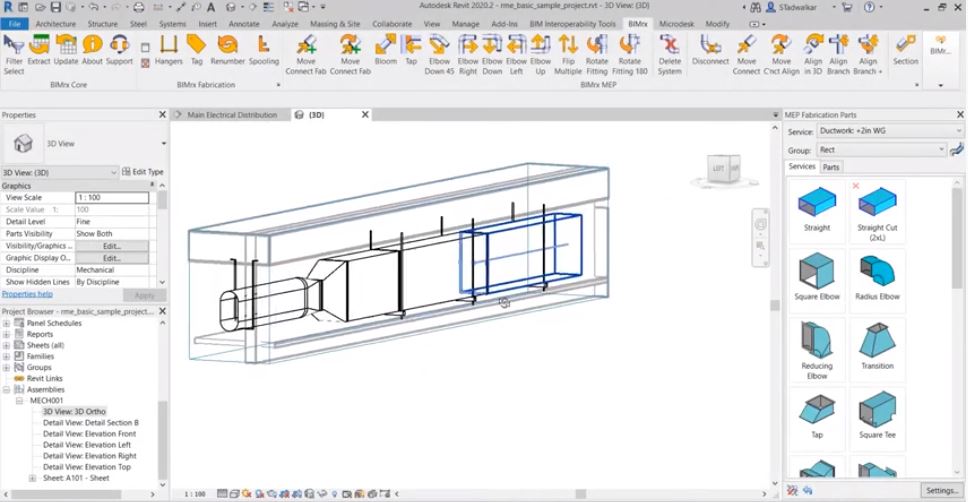
Task: Use the Disconnect tool
Action: coord(710,49)
